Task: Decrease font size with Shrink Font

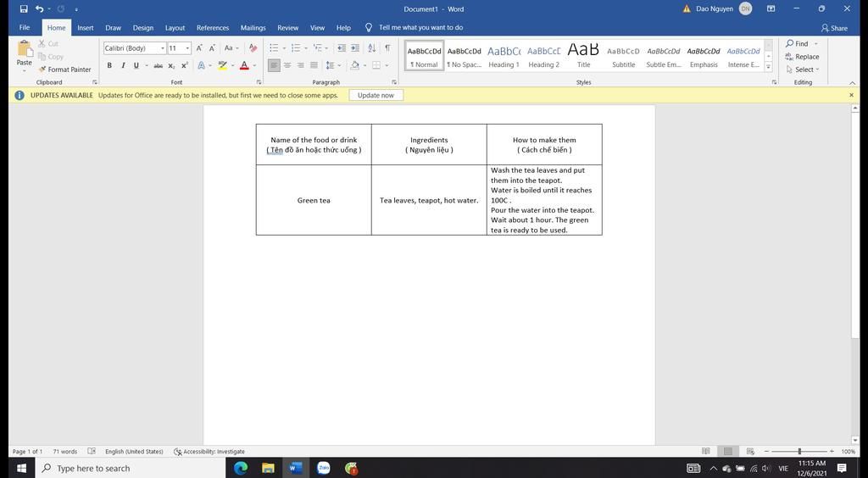Action: pos(212,48)
